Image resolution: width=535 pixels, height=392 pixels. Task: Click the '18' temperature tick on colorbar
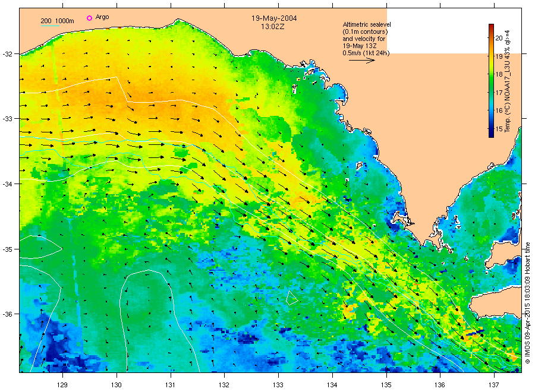[x=499, y=74]
